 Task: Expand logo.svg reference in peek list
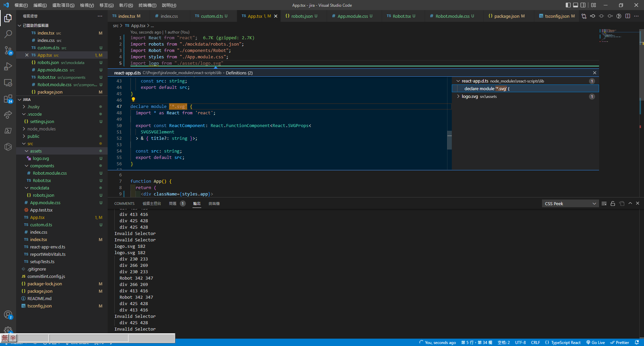(458, 97)
